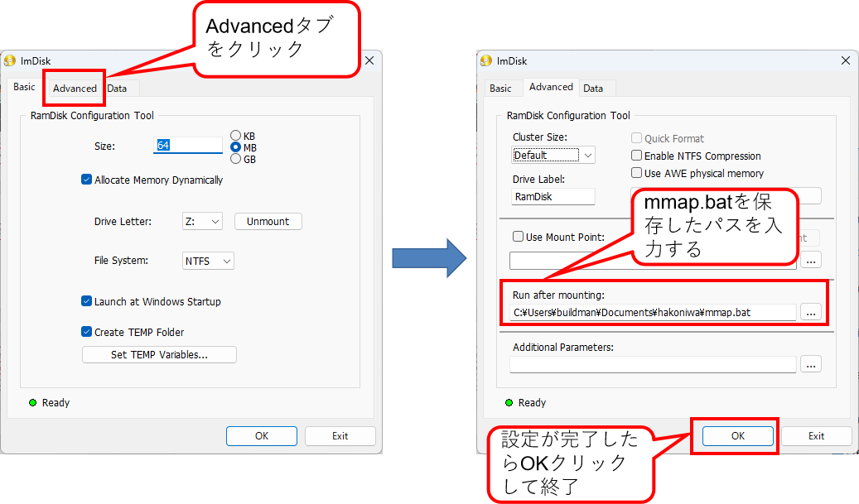Screen dimensions: 859x504
Task: Open Data tab in right ImDisk window
Action: click(593, 88)
